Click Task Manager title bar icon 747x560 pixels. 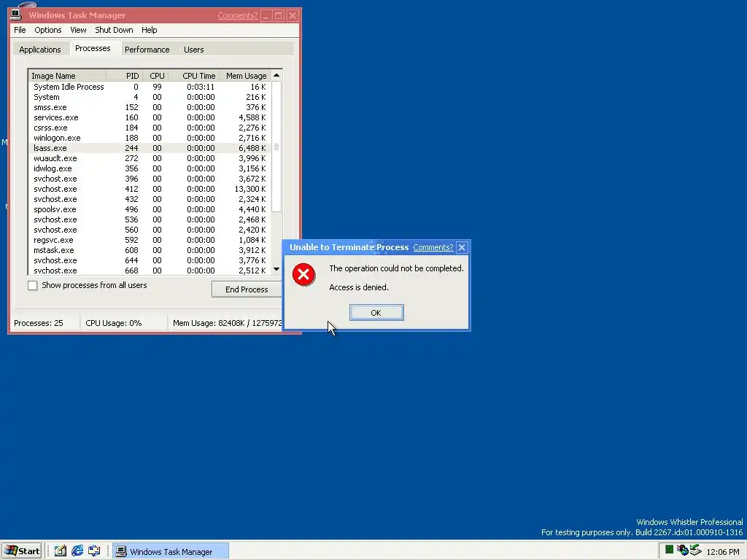[16, 15]
